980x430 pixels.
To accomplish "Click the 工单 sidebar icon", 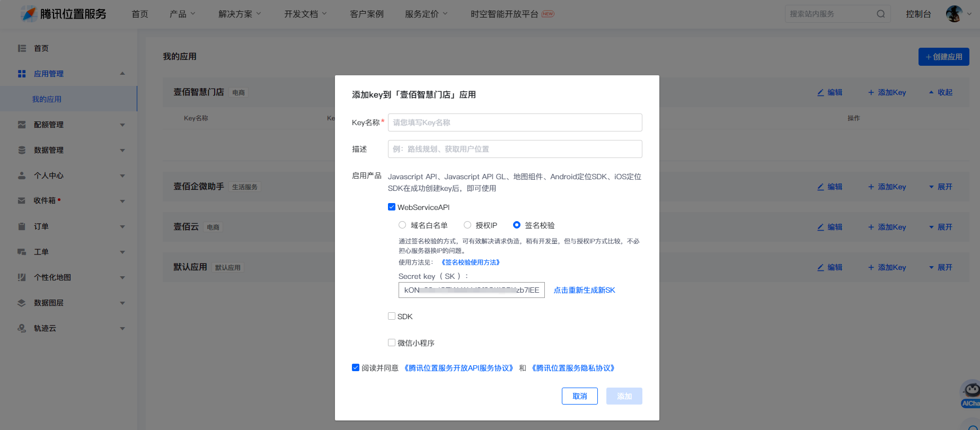I will tap(22, 252).
